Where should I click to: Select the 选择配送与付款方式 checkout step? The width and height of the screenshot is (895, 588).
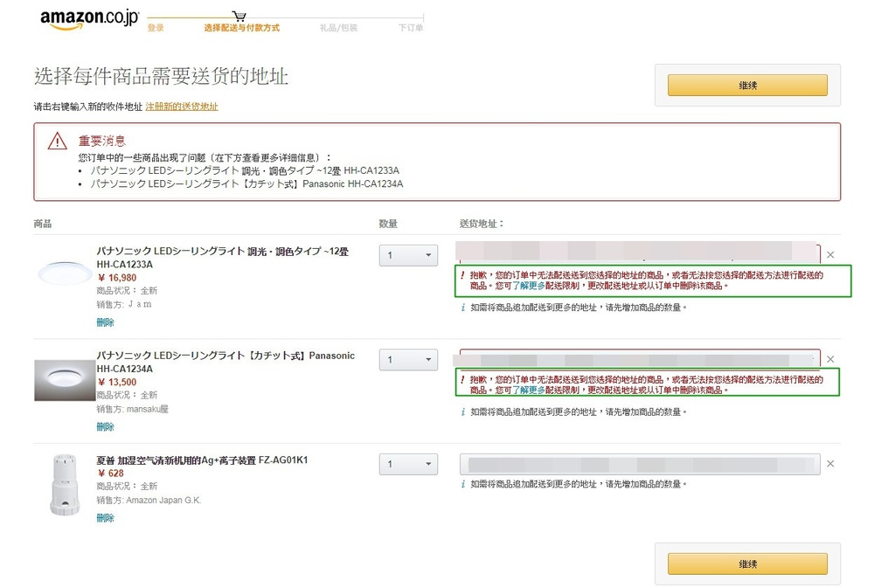241,28
